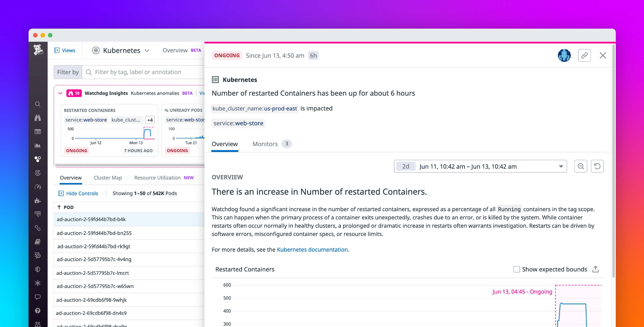Open the search magnifier in the sidebar
644x327 pixels.
[x=38, y=104]
